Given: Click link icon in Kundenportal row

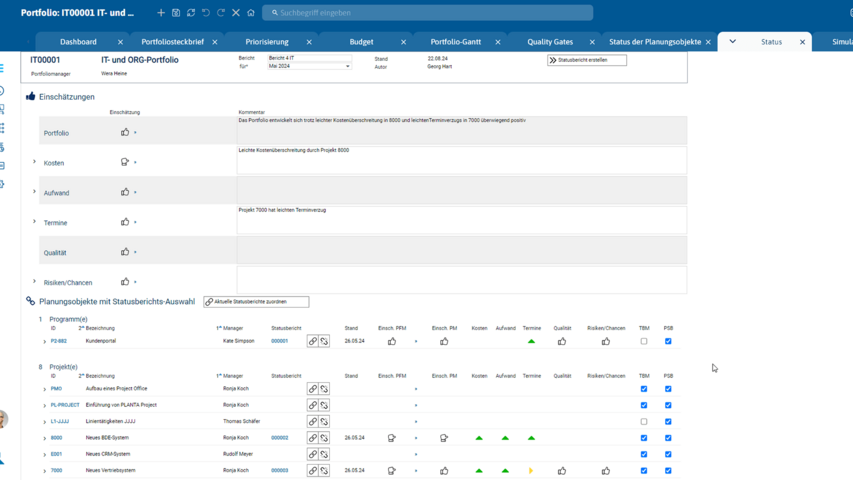Looking at the screenshot, I should point(313,341).
